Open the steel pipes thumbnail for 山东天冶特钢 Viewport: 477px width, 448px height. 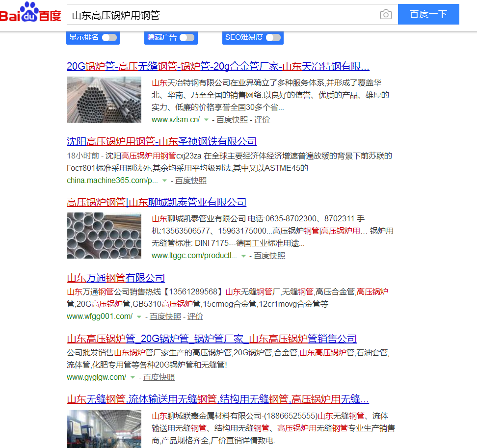tap(104, 100)
